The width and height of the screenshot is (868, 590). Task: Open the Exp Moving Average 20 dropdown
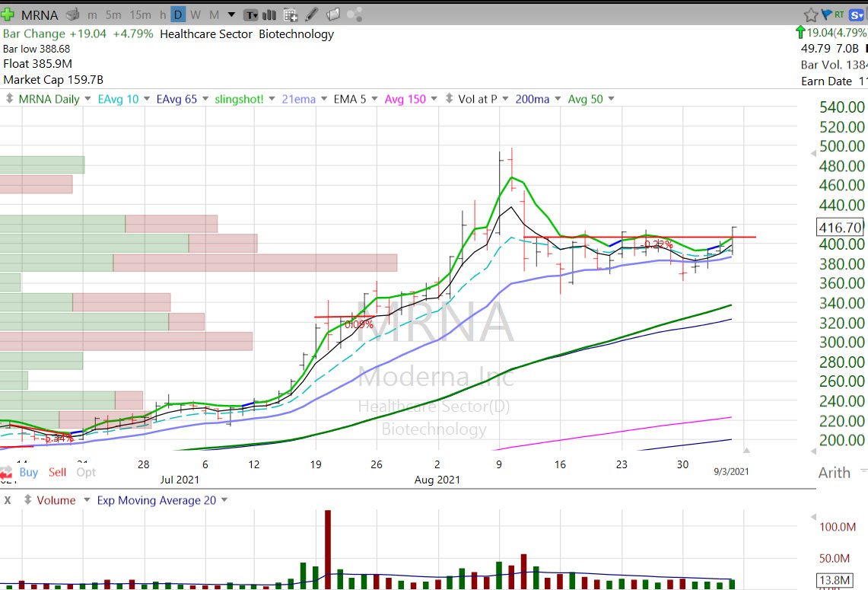(224, 499)
